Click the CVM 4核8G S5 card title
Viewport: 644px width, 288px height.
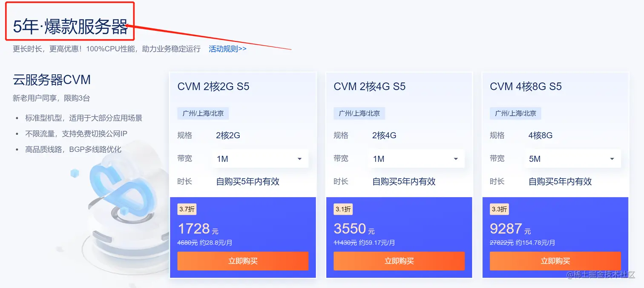tap(526, 87)
